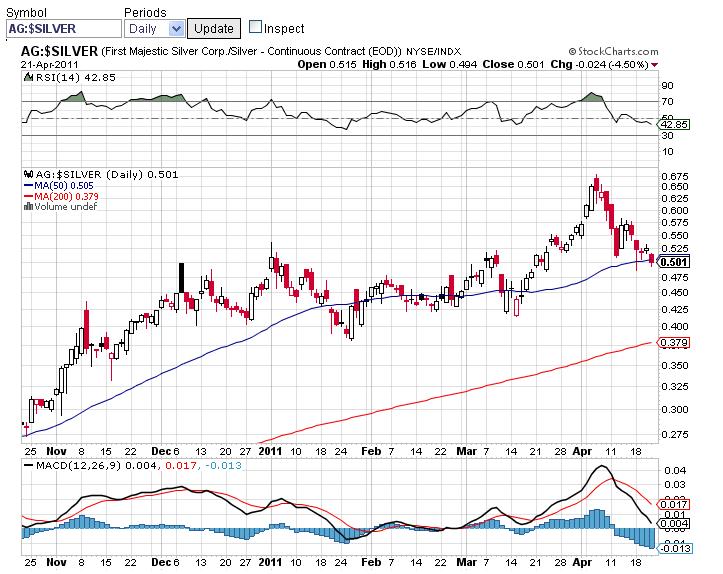
Task: Click the blue MA(50) legend color marker
Action: pyautogui.click(x=28, y=185)
